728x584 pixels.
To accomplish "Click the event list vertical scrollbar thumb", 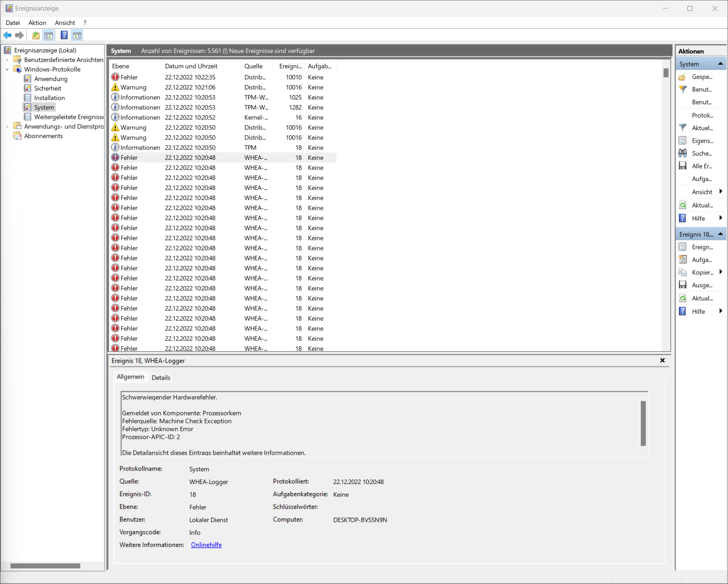I will click(x=666, y=73).
